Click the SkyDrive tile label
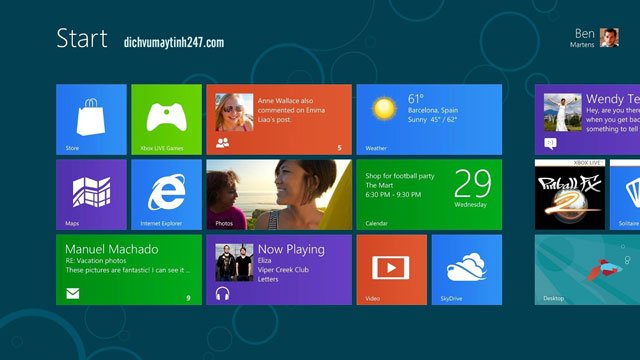 [x=451, y=298]
